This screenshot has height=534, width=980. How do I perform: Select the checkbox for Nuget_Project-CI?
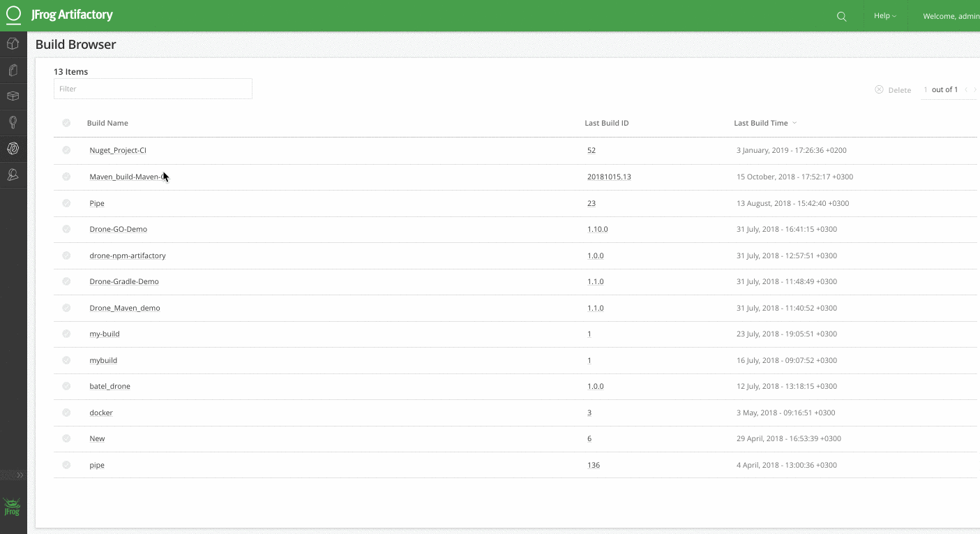66,150
